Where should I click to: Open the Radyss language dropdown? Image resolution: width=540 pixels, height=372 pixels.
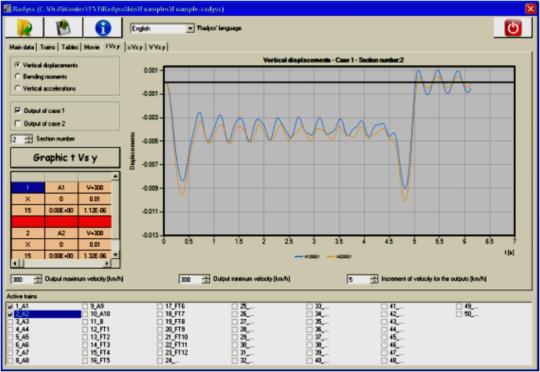coord(190,29)
